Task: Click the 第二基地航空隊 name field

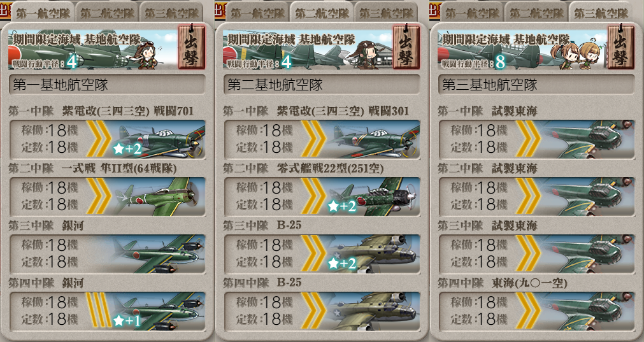Action: click(x=322, y=85)
